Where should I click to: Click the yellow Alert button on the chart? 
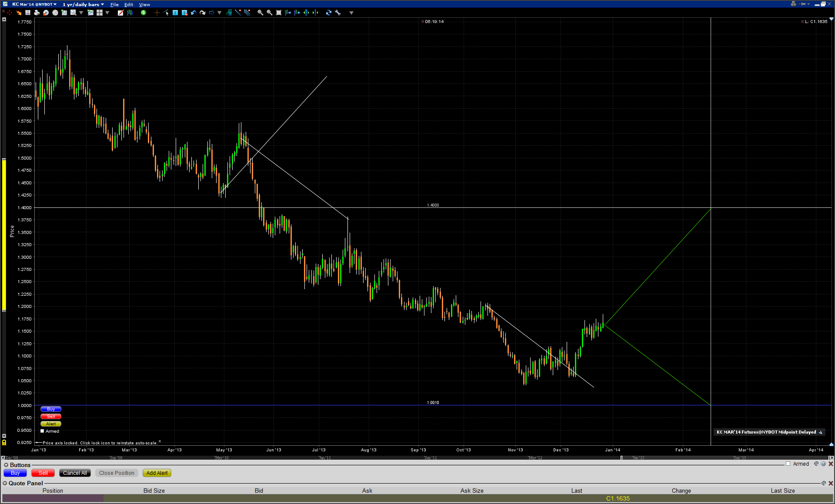(51, 424)
